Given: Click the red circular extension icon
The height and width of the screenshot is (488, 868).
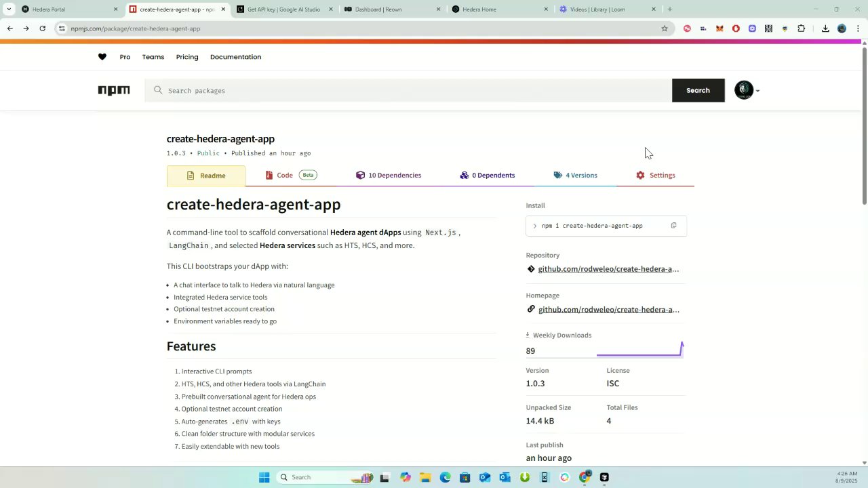Looking at the screenshot, I should coord(736,28).
